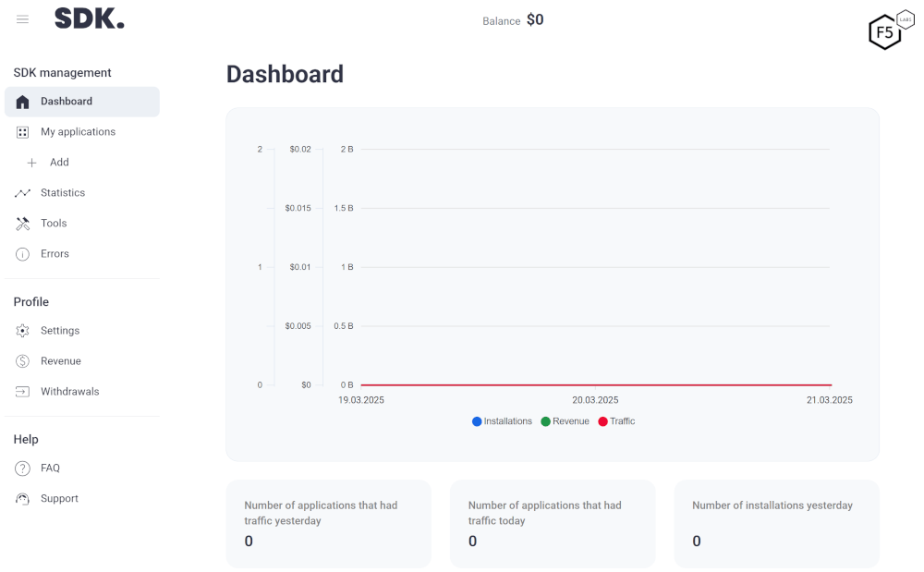The height and width of the screenshot is (572, 924).
Task: Click the Withdrawals arrow icon
Action: point(23,392)
